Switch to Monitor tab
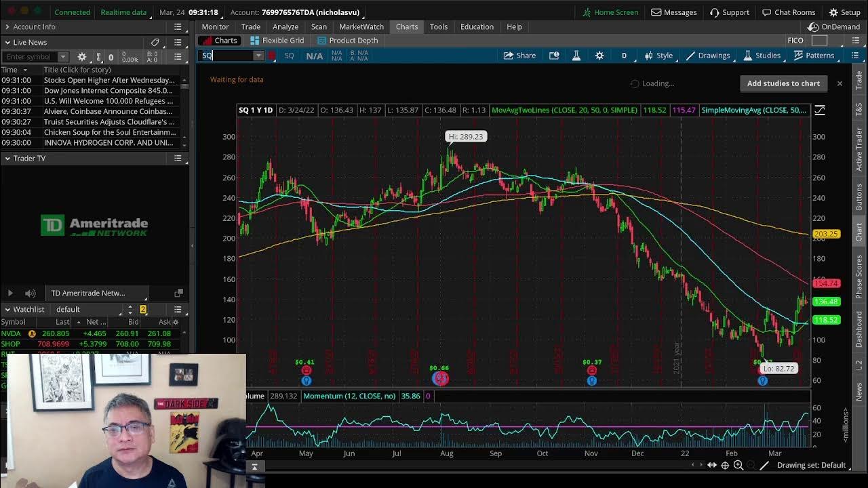The image size is (868, 488). click(215, 26)
